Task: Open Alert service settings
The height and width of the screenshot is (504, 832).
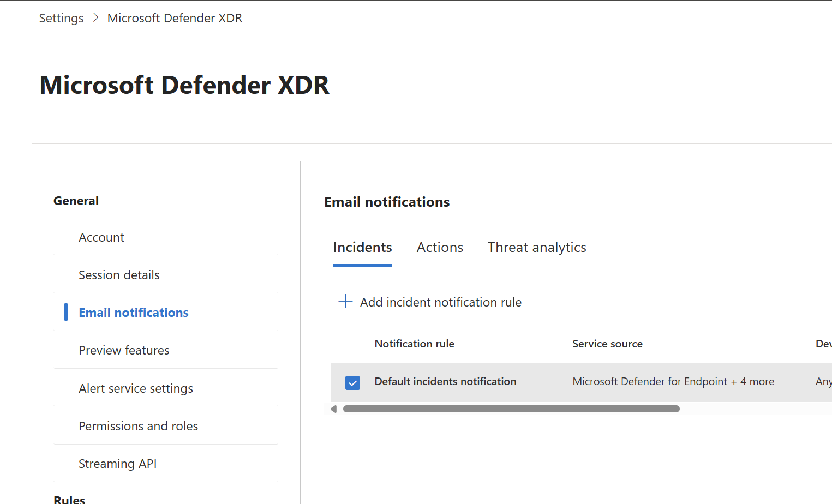Action: pos(136,388)
